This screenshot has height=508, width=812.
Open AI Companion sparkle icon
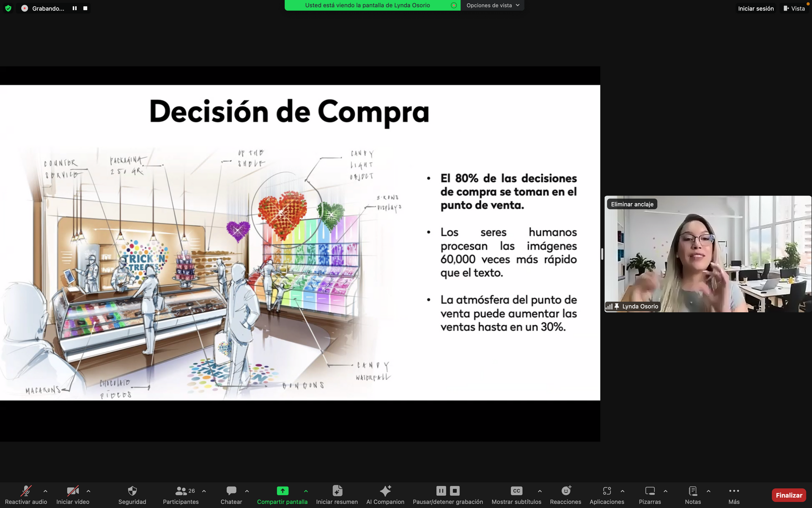click(x=385, y=491)
